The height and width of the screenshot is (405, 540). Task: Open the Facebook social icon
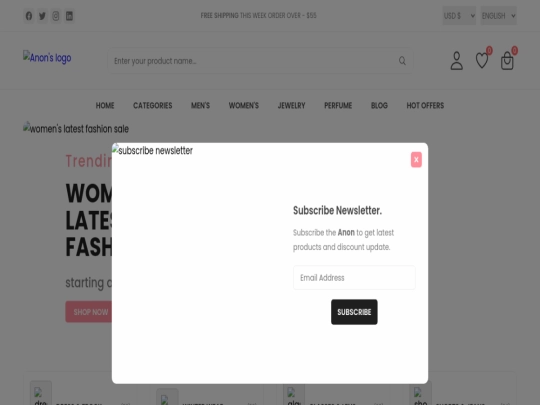click(x=29, y=16)
